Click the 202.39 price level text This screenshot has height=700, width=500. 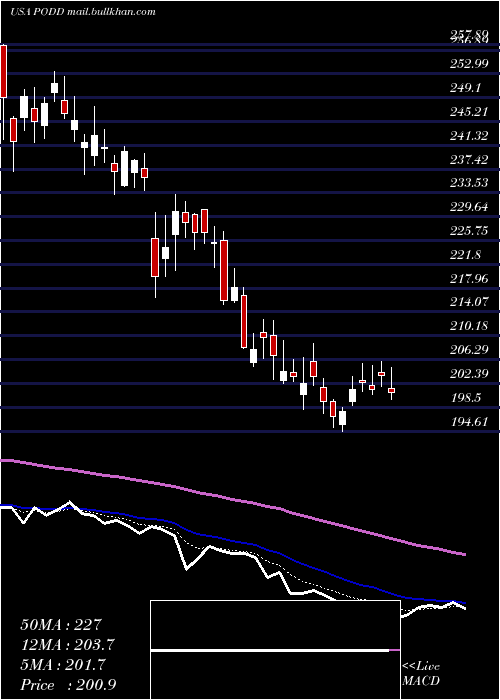(x=469, y=374)
